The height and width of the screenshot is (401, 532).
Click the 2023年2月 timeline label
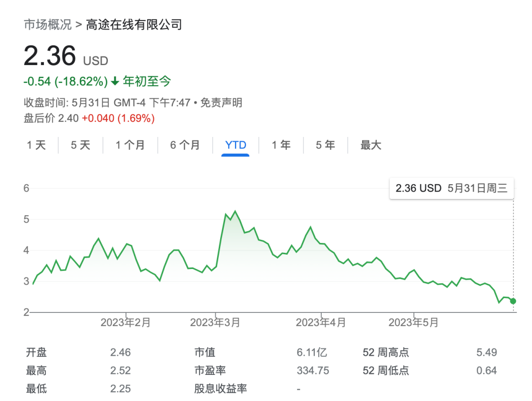(126, 323)
